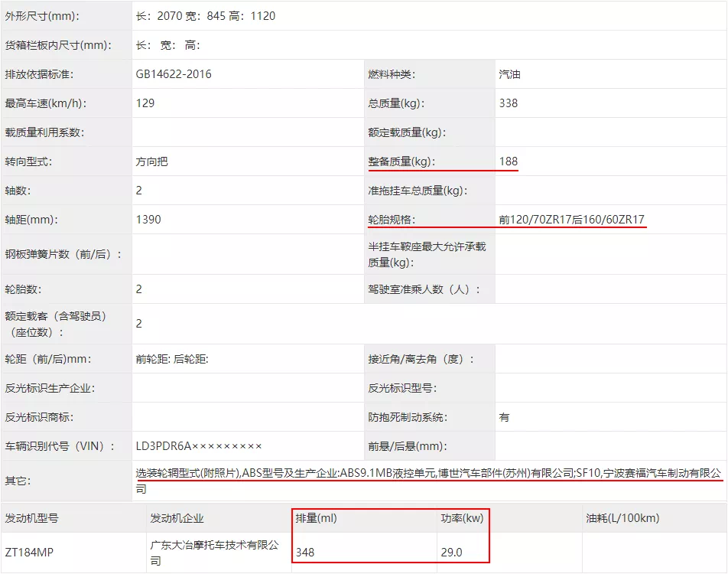
Task: Click the 钢板弹簧片数(前/后) label
Action: pos(63,255)
